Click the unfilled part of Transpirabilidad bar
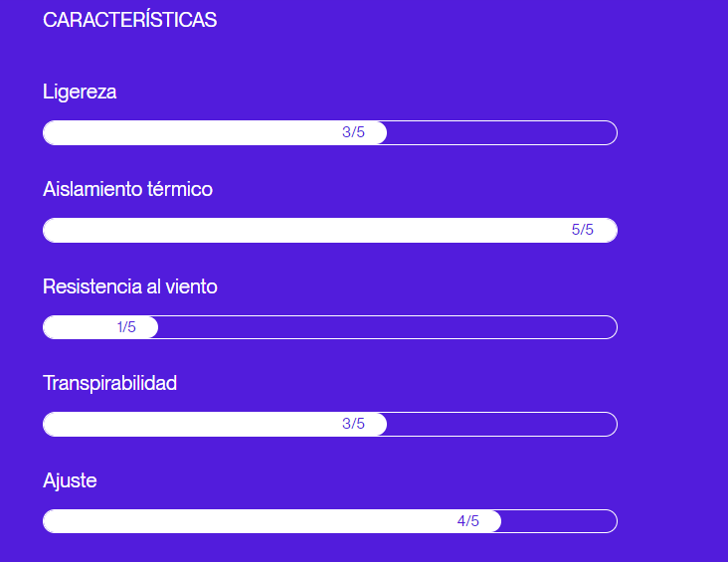The height and width of the screenshot is (562, 728). (x=500, y=424)
